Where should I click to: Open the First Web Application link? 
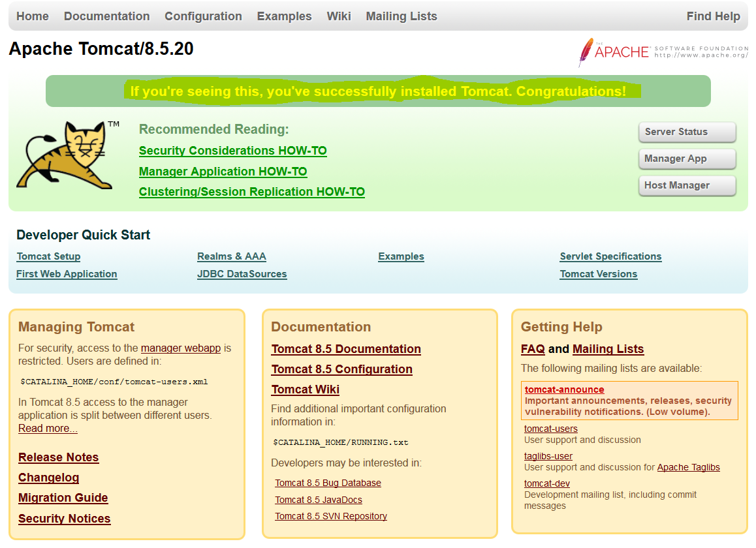pos(67,274)
